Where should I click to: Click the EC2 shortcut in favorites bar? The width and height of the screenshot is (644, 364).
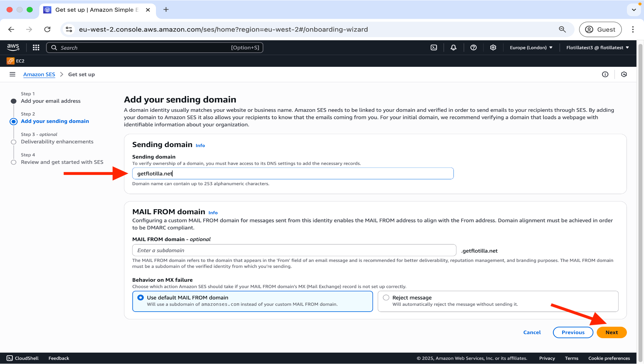point(16,61)
